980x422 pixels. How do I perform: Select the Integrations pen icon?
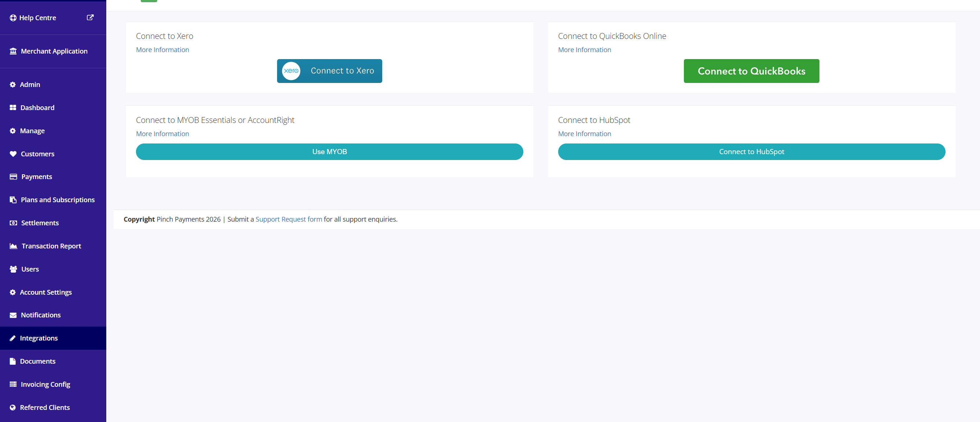click(12, 338)
